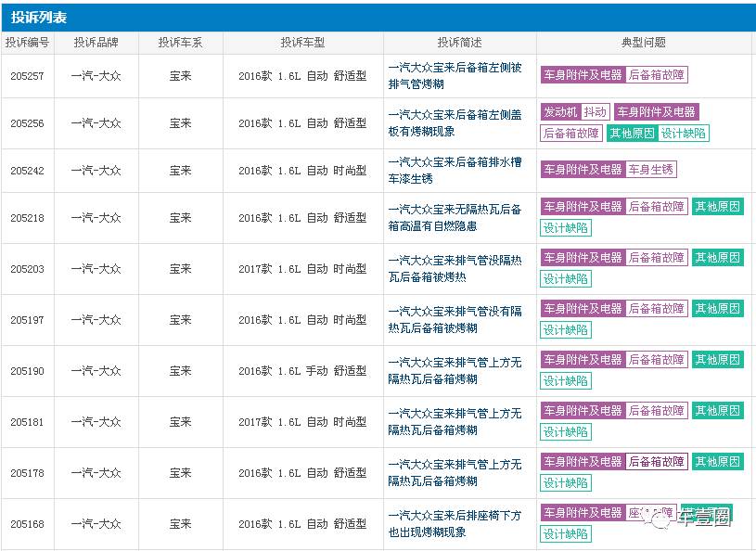Click 设计缺陷 tag in row 205256
Image resolution: width=756 pixels, height=551 pixels.
pos(684,133)
